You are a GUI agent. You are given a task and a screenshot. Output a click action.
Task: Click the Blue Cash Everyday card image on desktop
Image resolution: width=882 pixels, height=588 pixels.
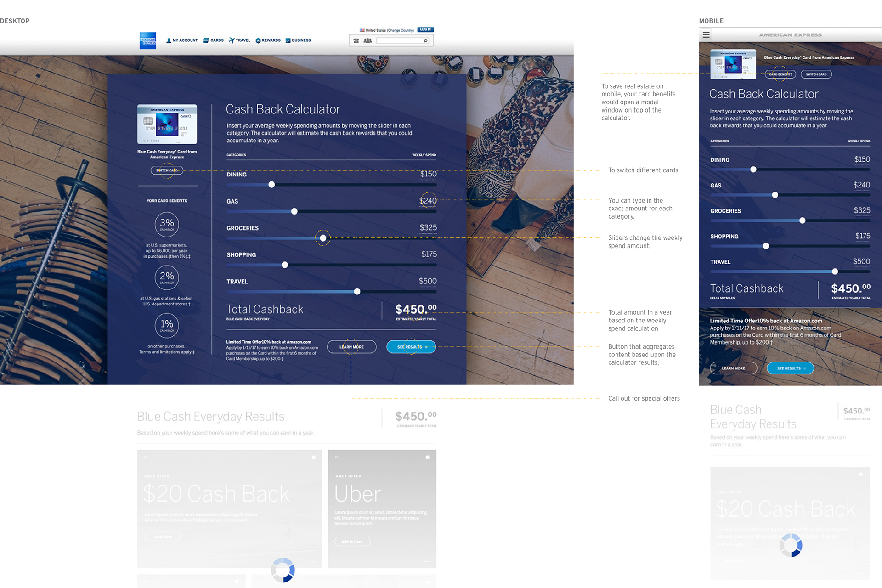tap(167, 124)
